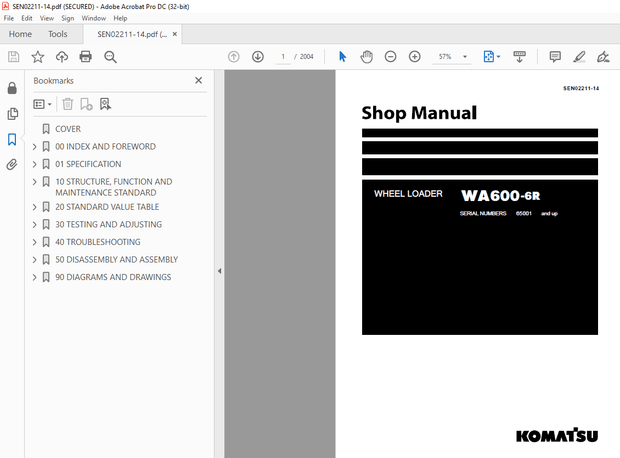Jump to 40 TROUBLESHOOTING bookmark
The height and width of the screenshot is (458, 620).
[x=98, y=242]
